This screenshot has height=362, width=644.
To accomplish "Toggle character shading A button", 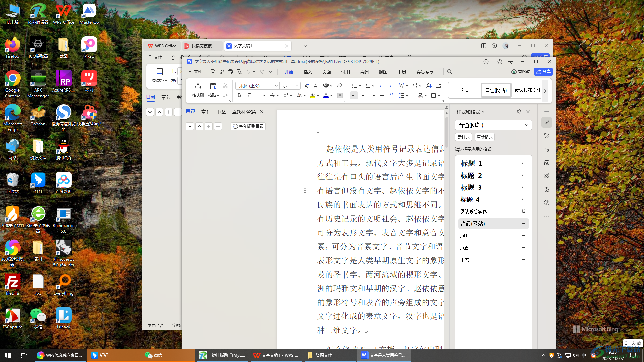I will pos(340,95).
